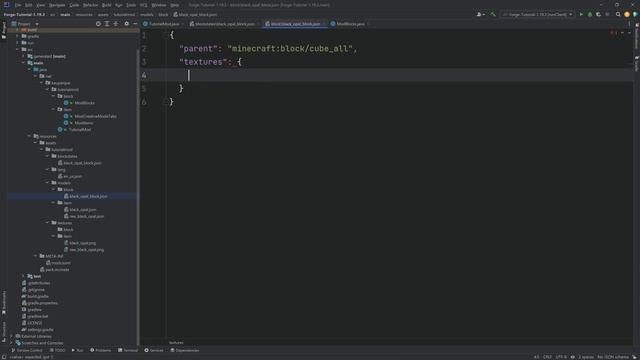640x360 pixels.
Task: Click Select Opened File target icon
Action: tap(98, 24)
